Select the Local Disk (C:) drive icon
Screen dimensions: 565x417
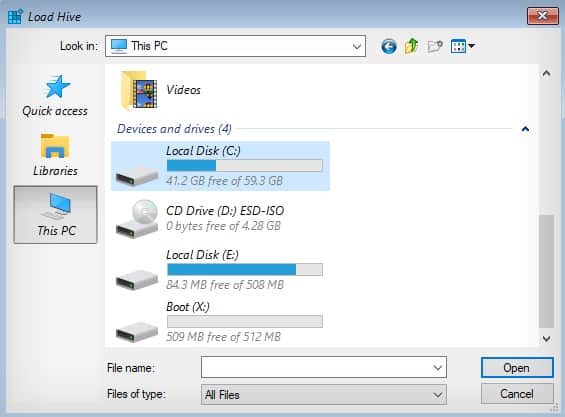point(137,176)
